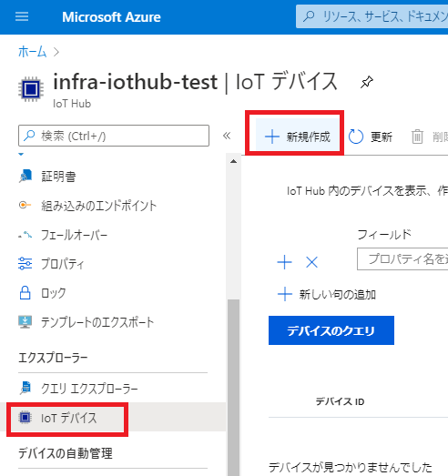Focus the top resource search box

pos(372,16)
